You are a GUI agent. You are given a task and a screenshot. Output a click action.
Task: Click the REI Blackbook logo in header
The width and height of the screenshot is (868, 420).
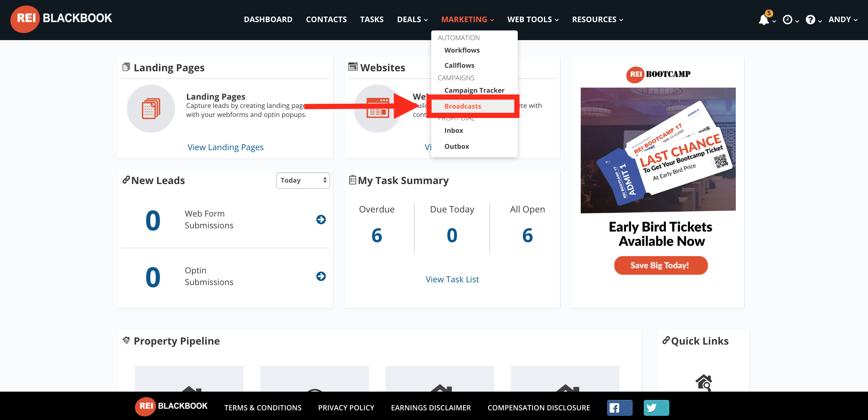point(61,19)
